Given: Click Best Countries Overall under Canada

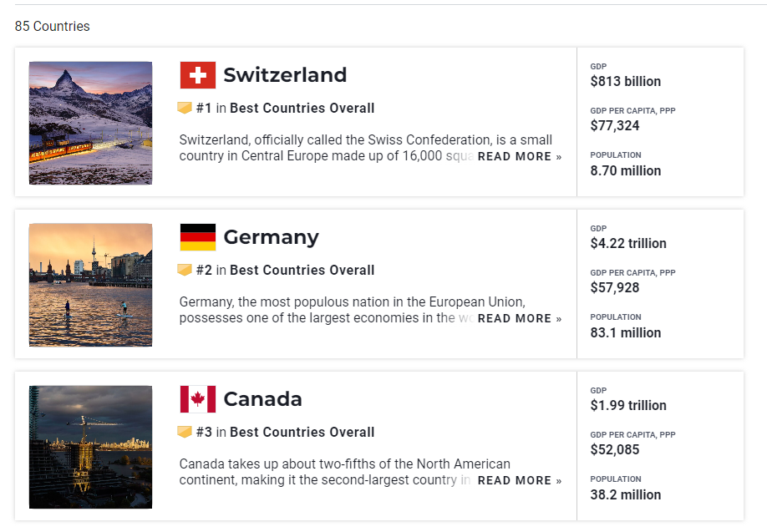Looking at the screenshot, I should [302, 432].
